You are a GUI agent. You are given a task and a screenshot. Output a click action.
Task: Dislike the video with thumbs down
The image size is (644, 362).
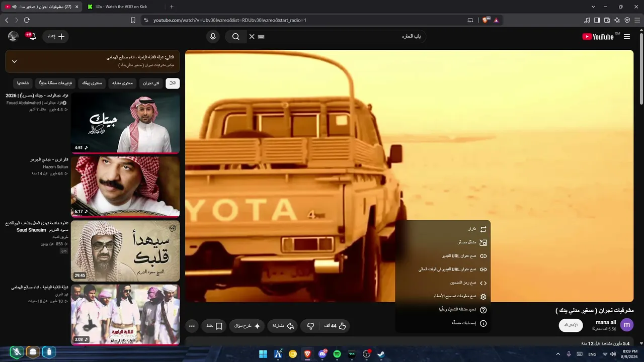[x=310, y=326]
